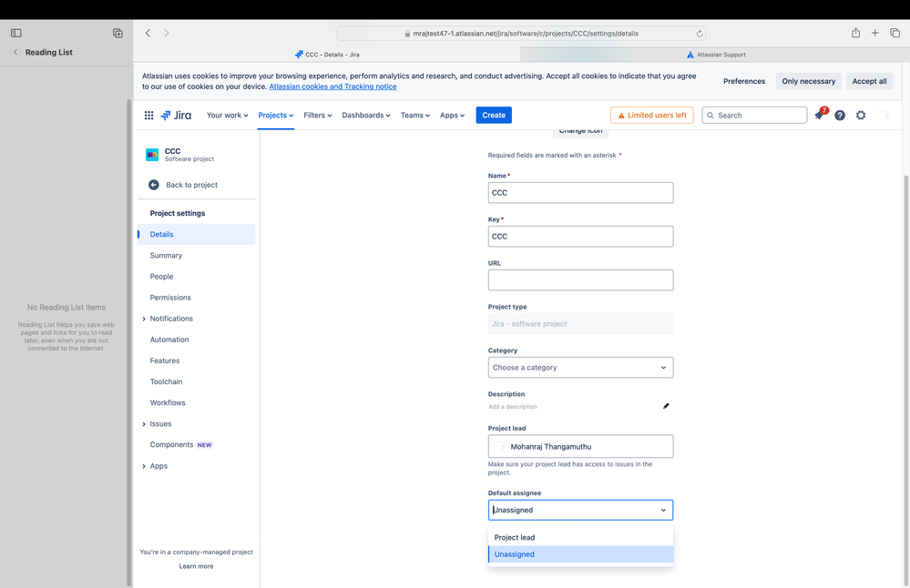Toggle Safari sidebar icon
910x588 pixels.
click(16, 33)
